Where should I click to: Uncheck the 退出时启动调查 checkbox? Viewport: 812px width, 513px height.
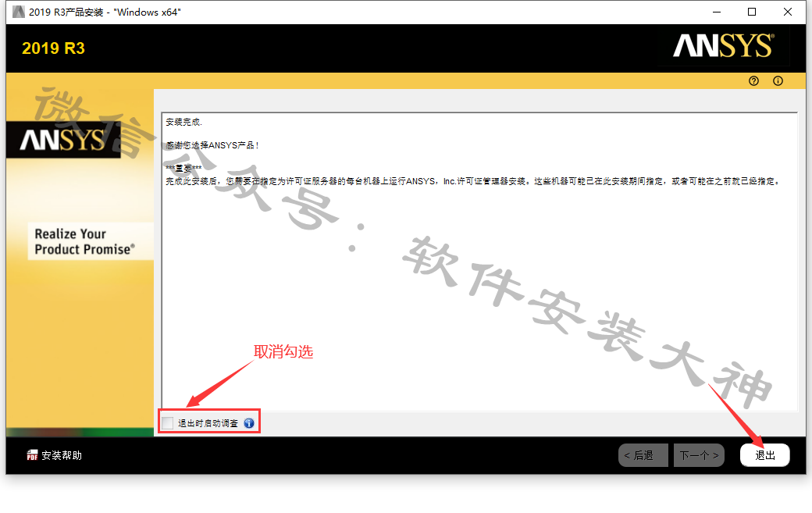(x=168, y=423)
